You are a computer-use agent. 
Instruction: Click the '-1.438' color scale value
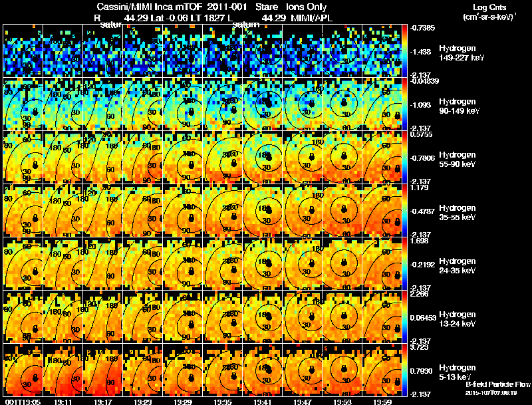point(420,52)
